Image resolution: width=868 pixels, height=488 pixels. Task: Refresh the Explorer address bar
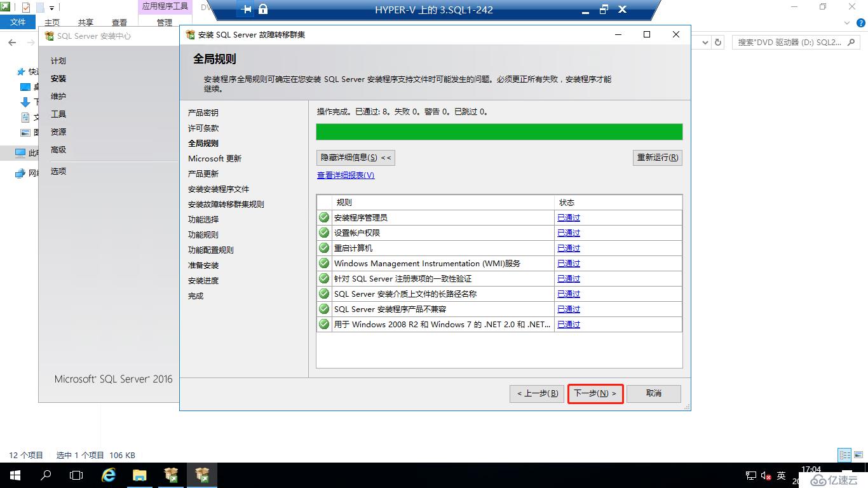click(x=718, y=42)
